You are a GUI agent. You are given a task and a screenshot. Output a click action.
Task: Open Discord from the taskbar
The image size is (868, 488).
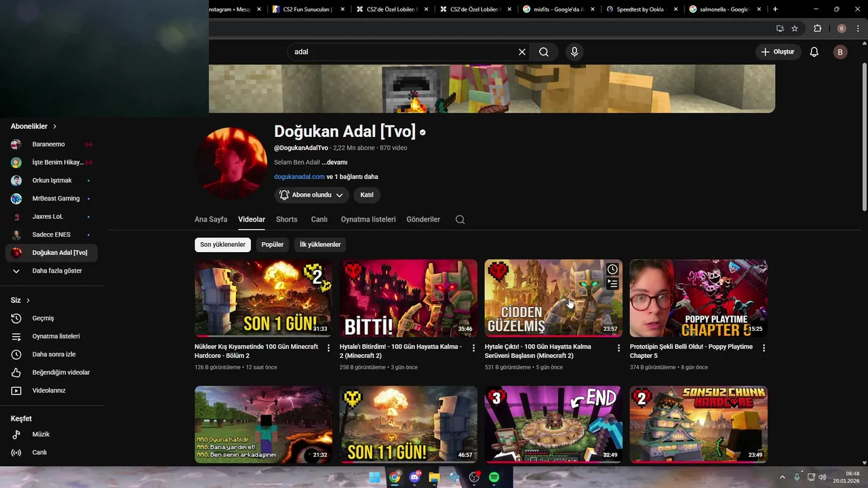(414, 477)
